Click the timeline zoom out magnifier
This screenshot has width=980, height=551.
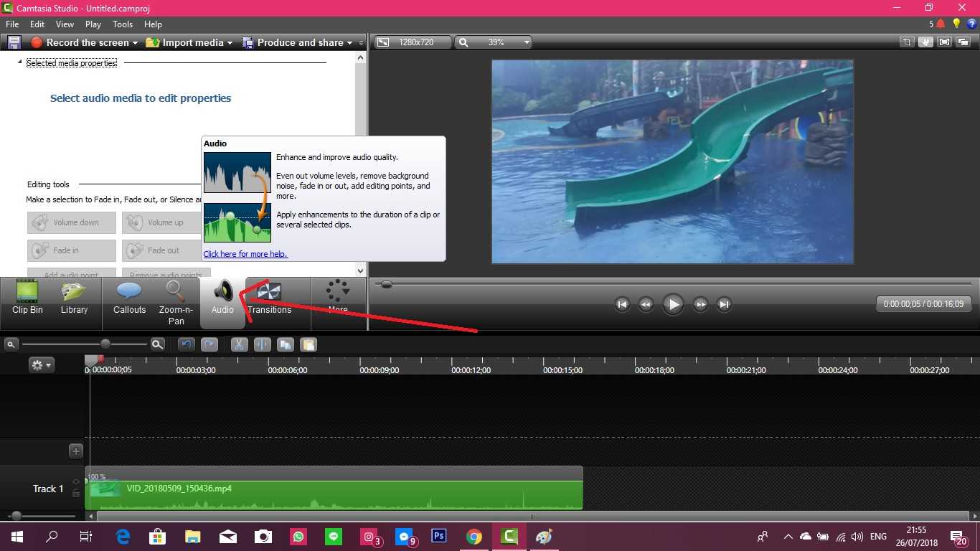point(11,344)
